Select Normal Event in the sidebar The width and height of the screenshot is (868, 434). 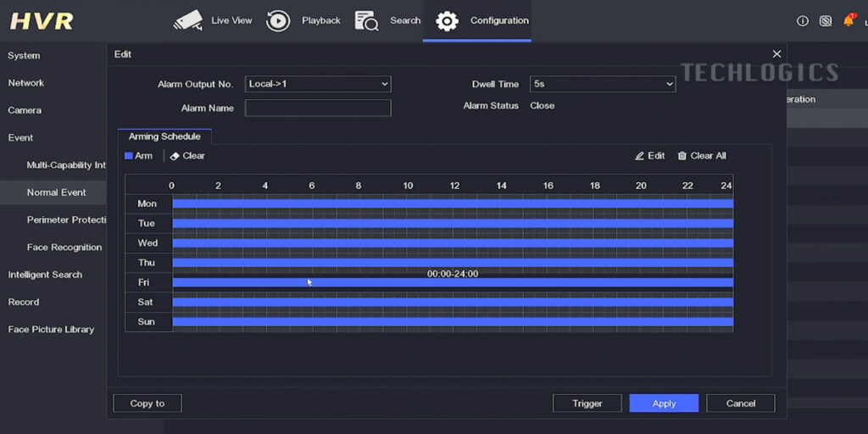pyautogui.click(x=56, y=192)
